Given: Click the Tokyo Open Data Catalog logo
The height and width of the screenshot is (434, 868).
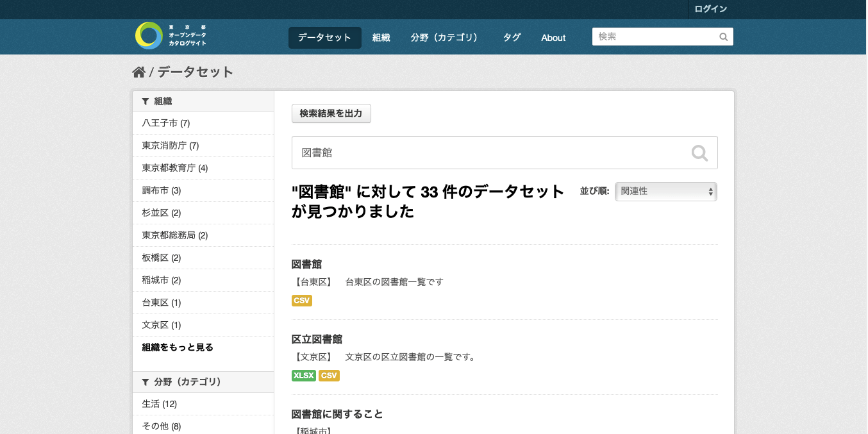Looking at the screenshot, I should click(x=171, y=36).
